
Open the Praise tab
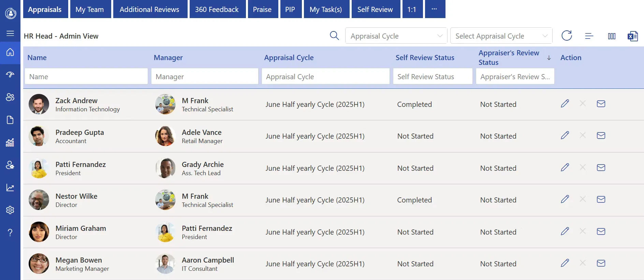pos(262,9)
